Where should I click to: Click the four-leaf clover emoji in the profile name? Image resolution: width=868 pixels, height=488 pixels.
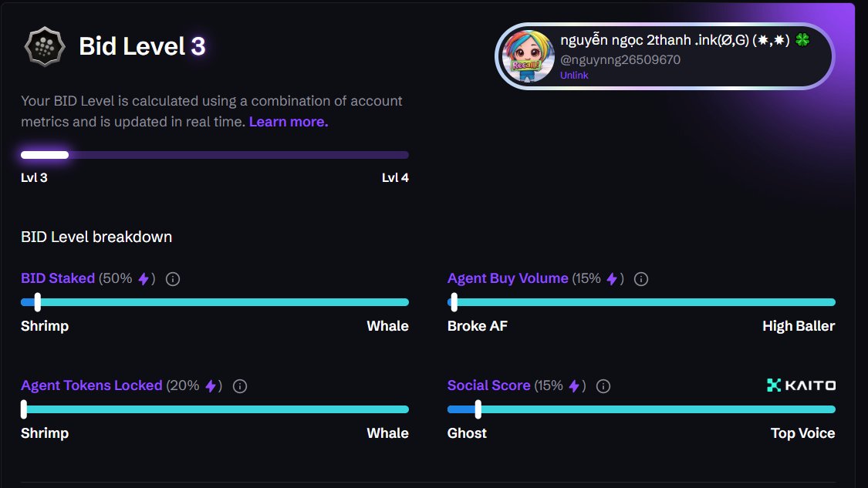coord(802,40)
